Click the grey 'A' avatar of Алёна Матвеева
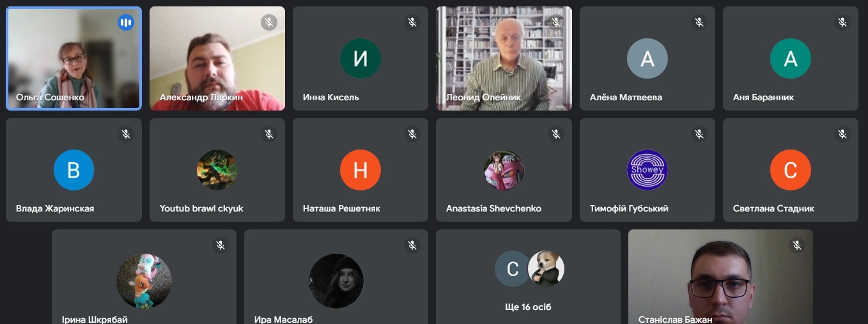The width and height of the screenshot is (868, 324). 647,58
